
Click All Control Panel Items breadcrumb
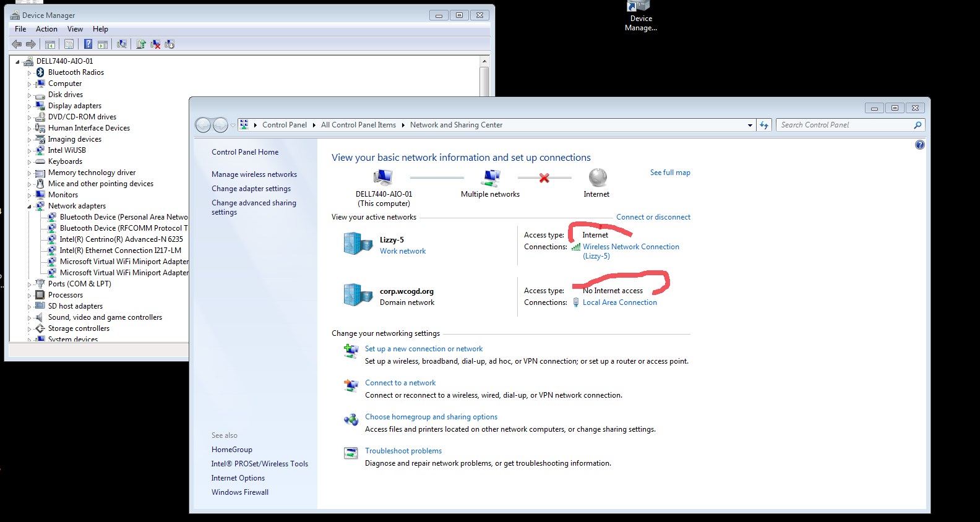click(358, 125)
